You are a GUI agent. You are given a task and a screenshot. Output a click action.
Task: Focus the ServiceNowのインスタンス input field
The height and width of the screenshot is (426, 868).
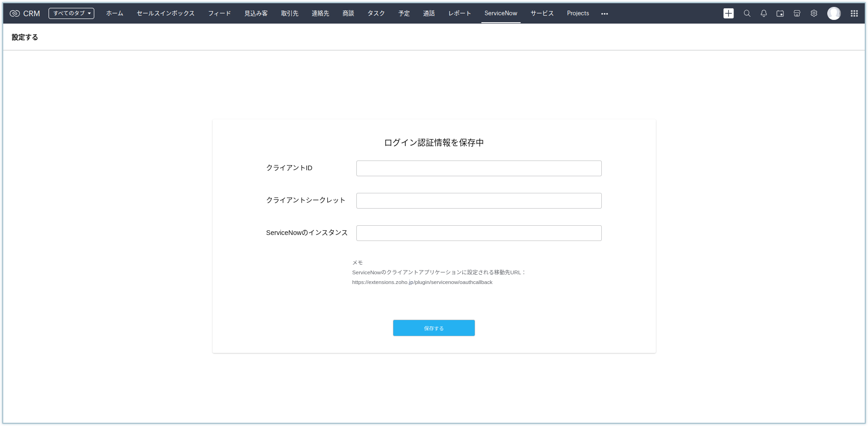tap(479, 233)
